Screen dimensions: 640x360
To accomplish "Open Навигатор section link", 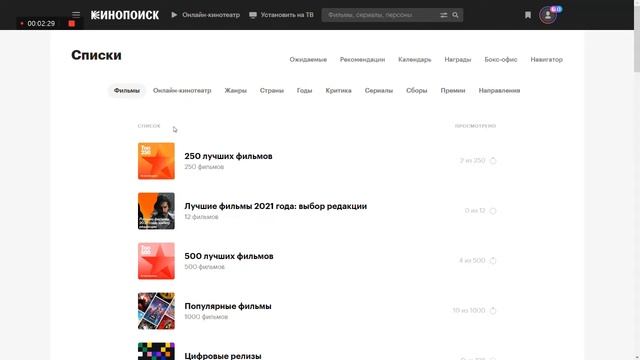I will [x=547, y=60].
